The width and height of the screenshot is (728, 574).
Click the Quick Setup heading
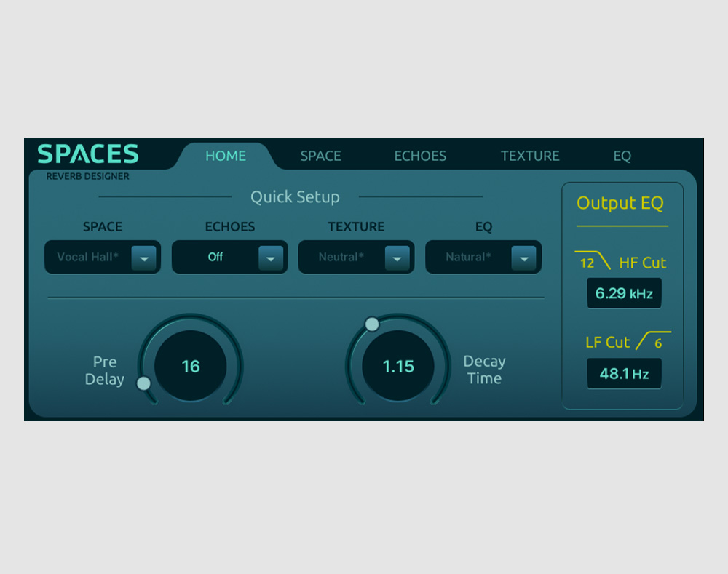click(x=296, y=197)
